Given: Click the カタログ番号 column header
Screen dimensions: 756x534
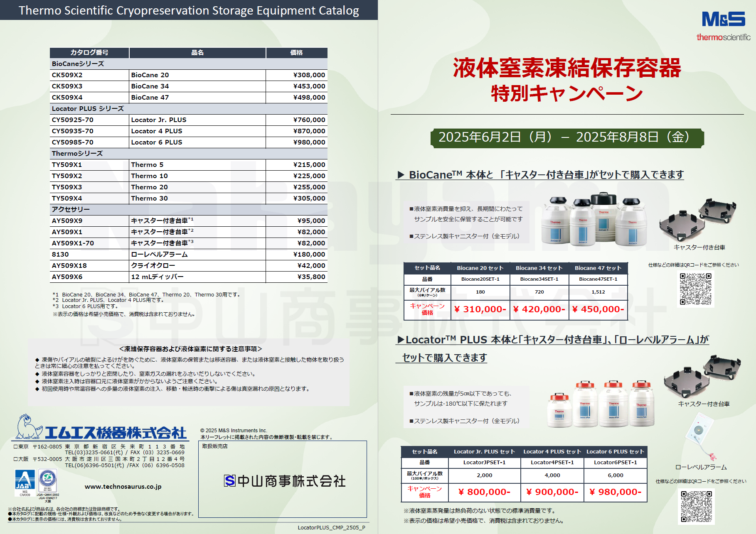Looking at the screenshot, I should coord(89,53).
